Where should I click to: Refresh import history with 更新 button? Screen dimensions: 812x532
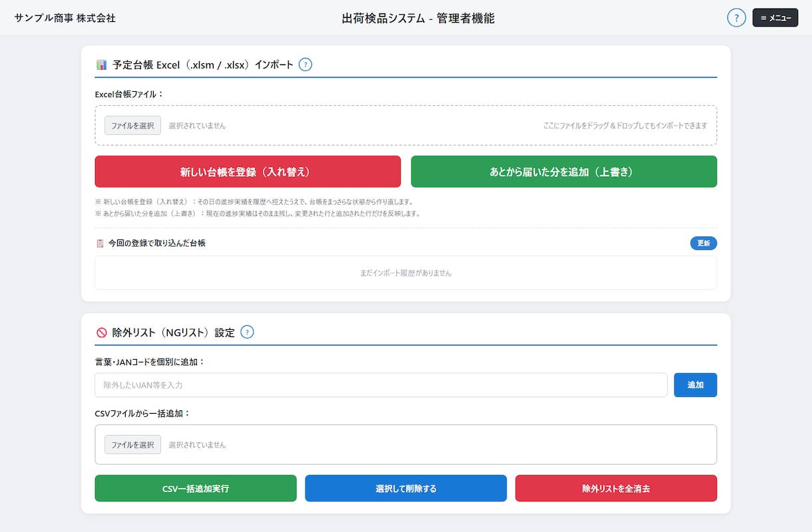point(704,243)
